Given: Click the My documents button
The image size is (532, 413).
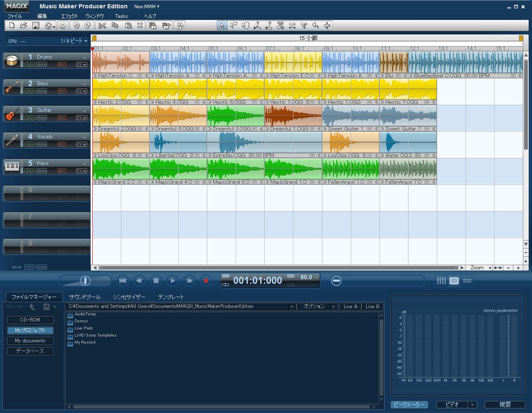Looking at the screenshot, I should tap(30, 341).
